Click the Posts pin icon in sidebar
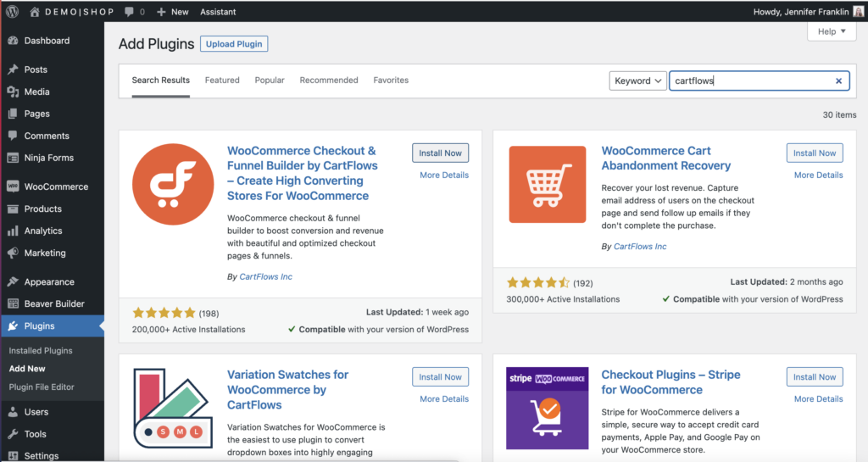This screenshot has width=868, height=462. pyautogui.click(x=13, y=70)
